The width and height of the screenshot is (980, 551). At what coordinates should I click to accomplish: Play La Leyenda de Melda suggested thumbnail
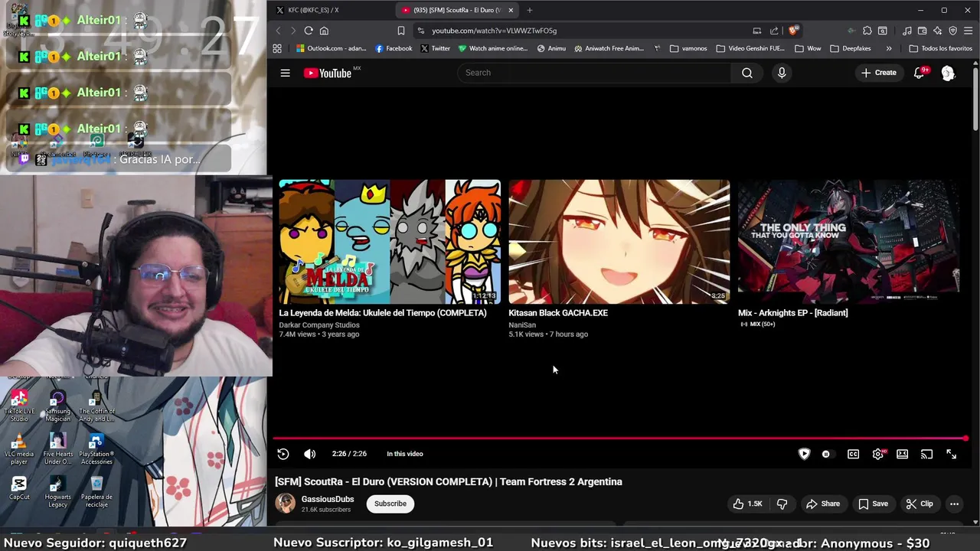pyautogui.click(x=390, y=242)
